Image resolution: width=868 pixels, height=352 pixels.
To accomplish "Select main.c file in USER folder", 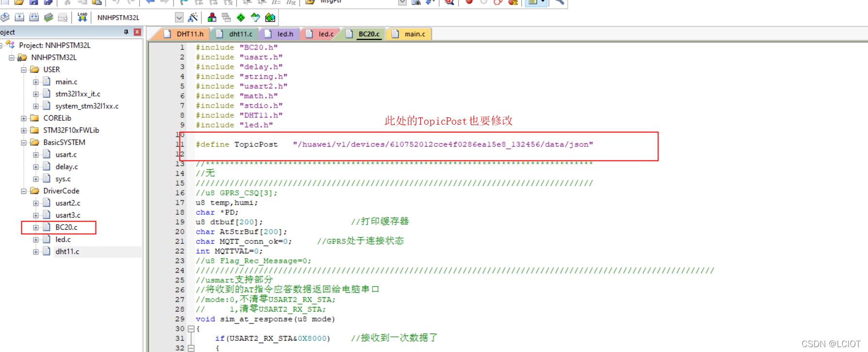I will 66,82.
